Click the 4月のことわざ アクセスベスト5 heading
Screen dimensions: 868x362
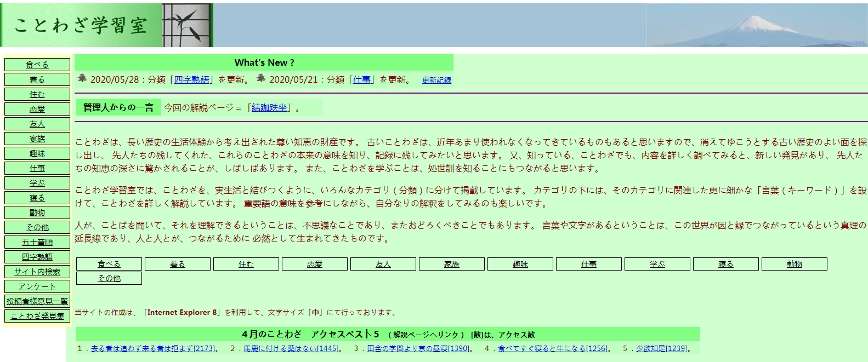pos(388,334)
